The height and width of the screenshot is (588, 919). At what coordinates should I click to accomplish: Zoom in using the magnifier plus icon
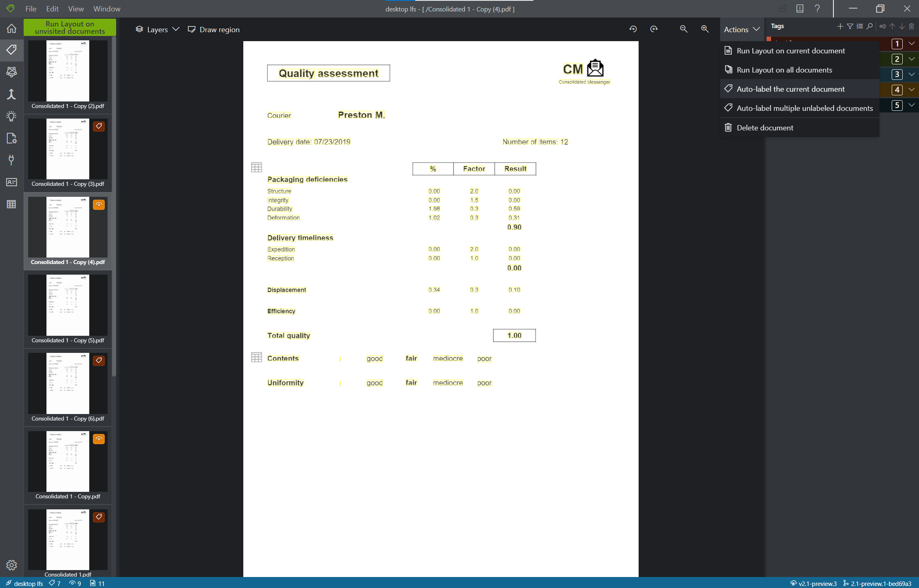click(x=705, y=29)
